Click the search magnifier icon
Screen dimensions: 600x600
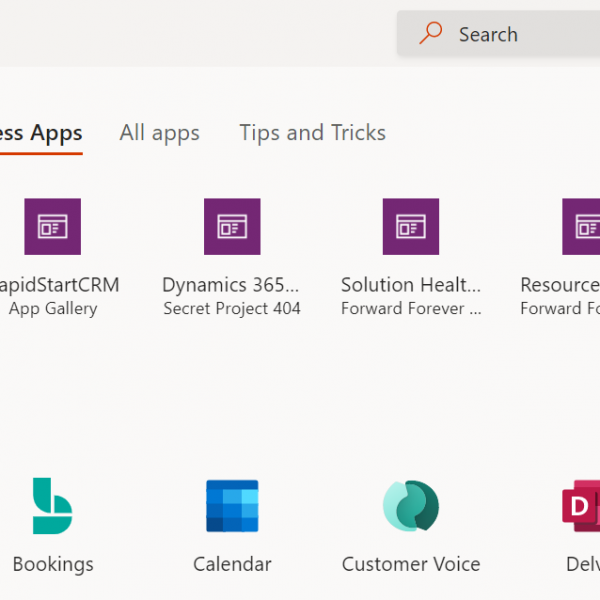tap(430, 33)
